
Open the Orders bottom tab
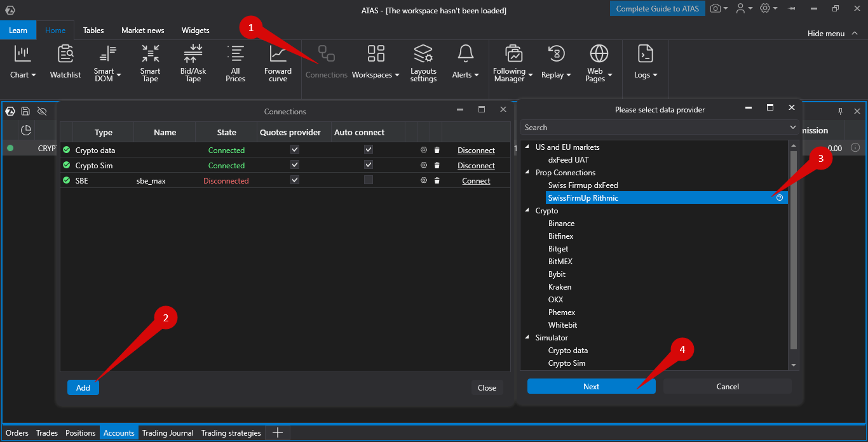(x=17, y=432)
